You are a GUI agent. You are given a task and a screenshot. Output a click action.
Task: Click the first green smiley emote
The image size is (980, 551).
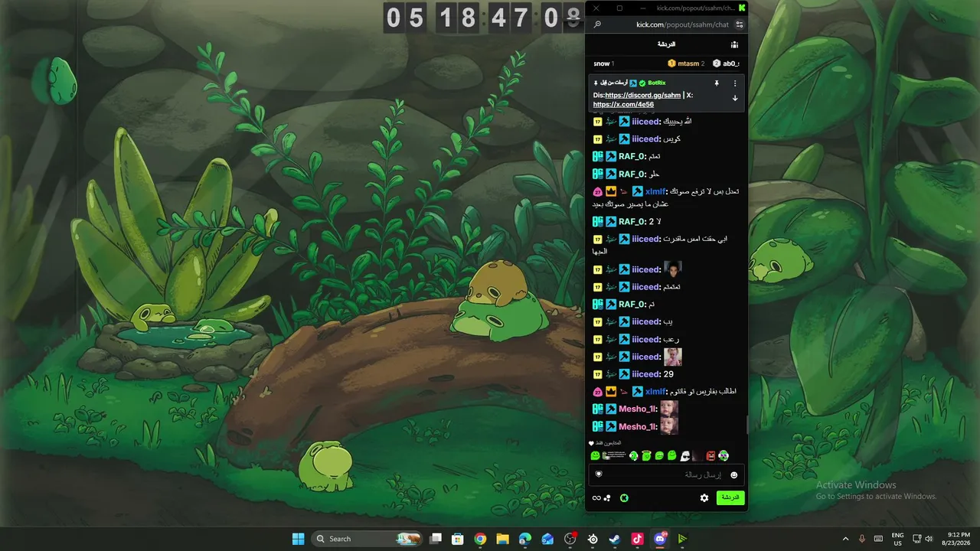[x=595, y=456]
